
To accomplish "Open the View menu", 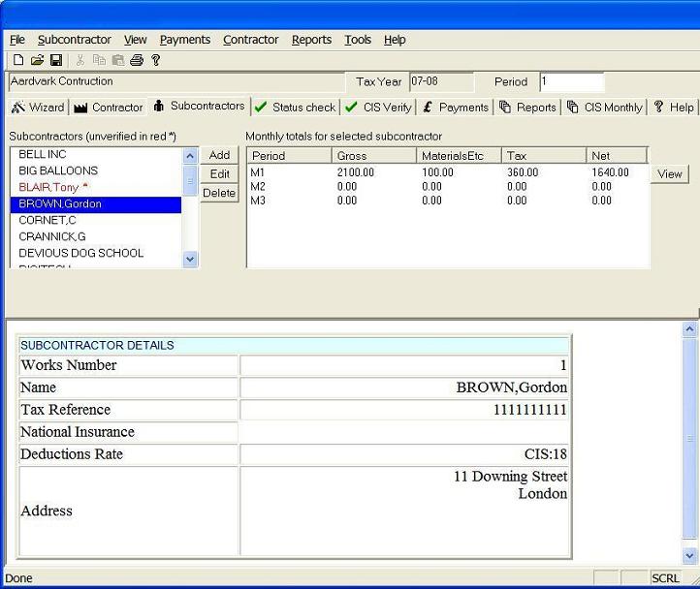I will click(x=136, y=40).
